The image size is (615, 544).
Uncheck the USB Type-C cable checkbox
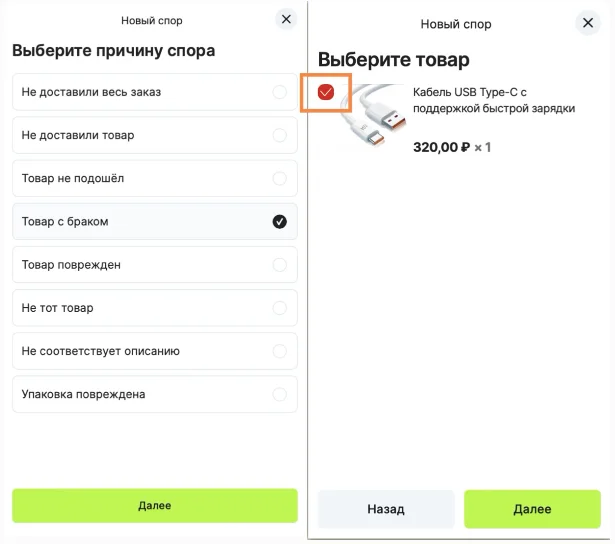pos(326,92)
